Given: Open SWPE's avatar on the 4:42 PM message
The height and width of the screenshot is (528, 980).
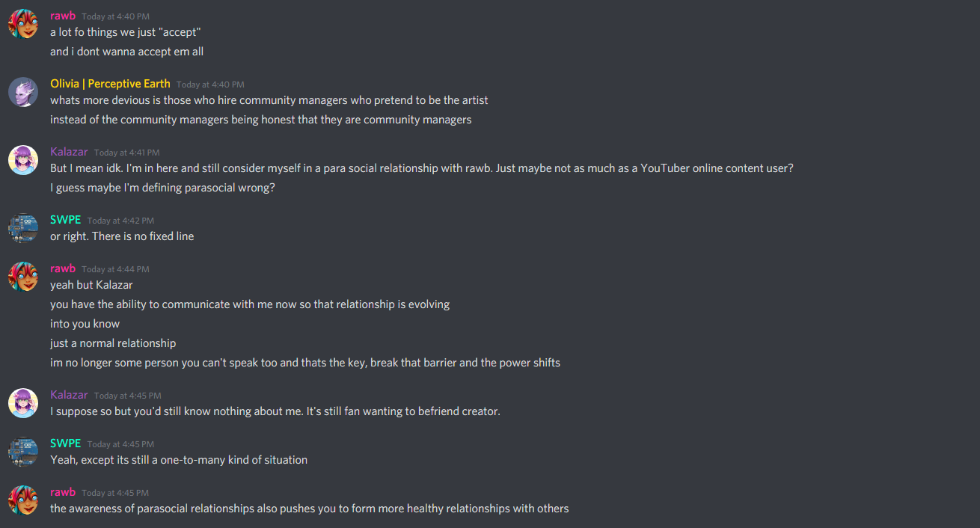Looking at the screenshot, I should (x=23, y=228).
